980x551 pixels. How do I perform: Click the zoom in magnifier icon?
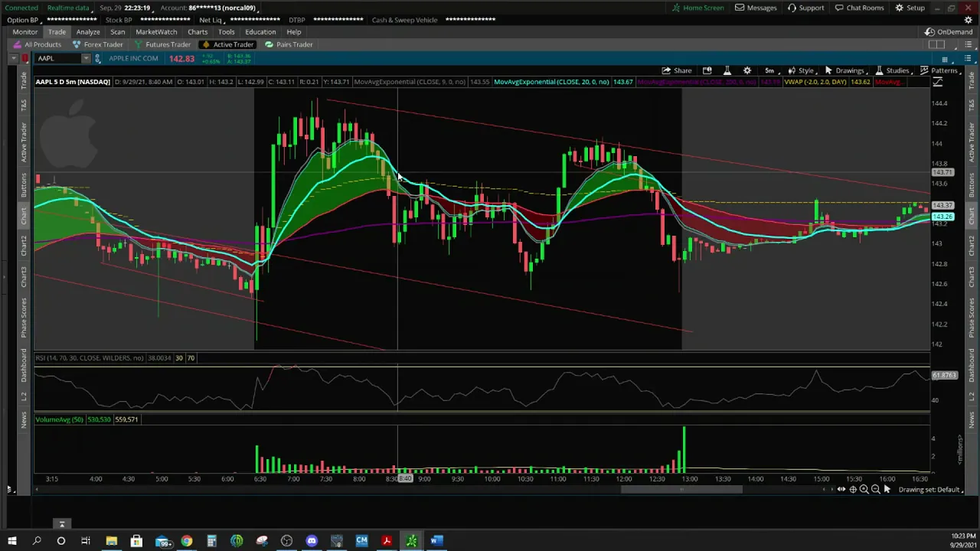tap(864, 490)
